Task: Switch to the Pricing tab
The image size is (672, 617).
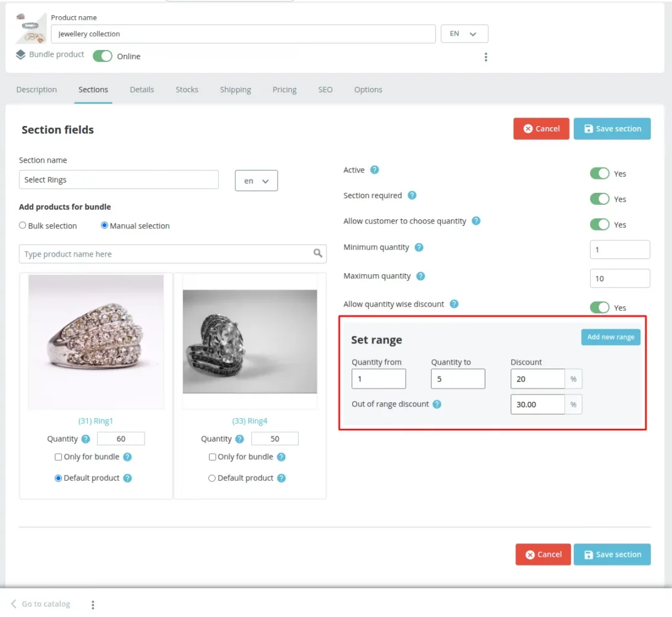Action: click(284, 90)
